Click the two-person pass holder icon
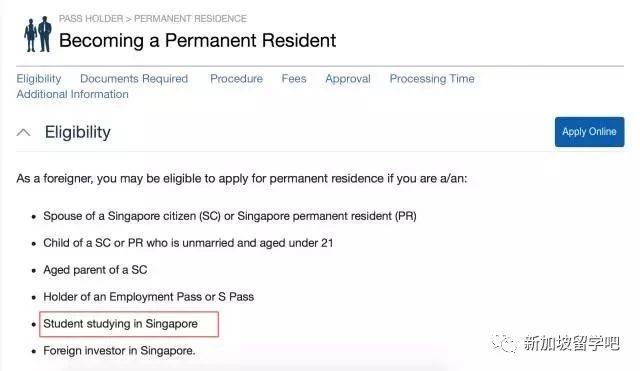640x371 pixels. [x=38, y=34]
